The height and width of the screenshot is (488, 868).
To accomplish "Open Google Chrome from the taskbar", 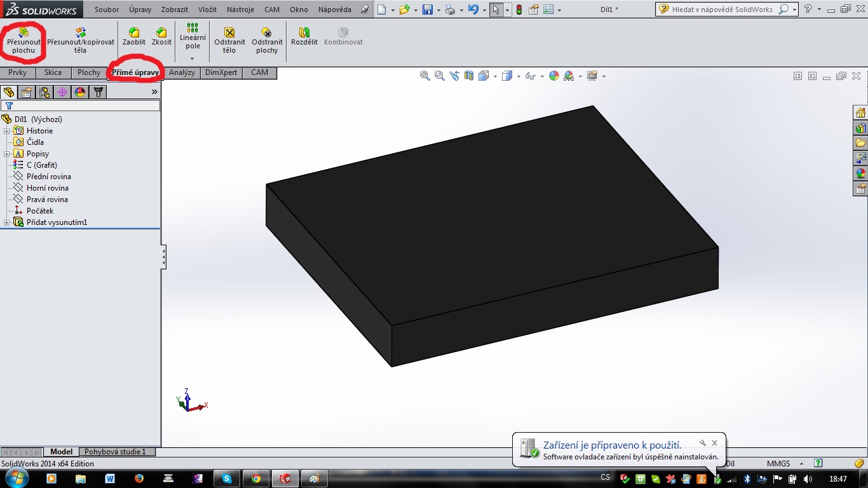I will click(x=255, y=478).
